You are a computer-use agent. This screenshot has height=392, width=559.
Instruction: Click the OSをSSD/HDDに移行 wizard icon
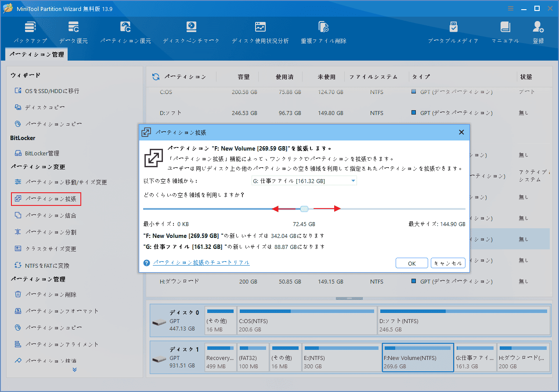[18, 91]
